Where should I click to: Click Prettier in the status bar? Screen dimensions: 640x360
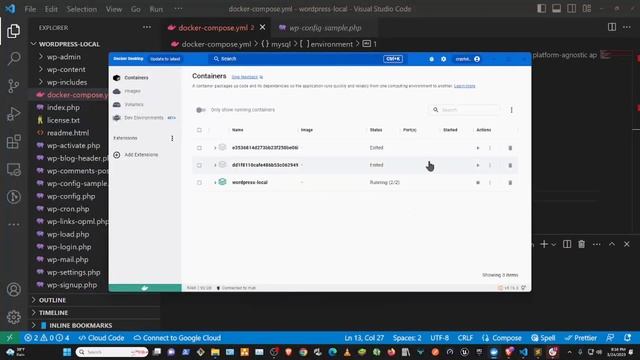click(x=581, y=338)
